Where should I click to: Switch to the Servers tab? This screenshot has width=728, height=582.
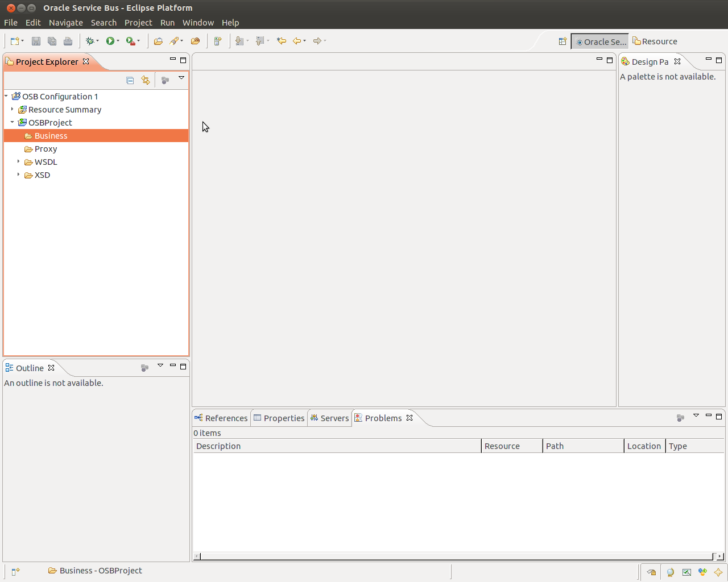click(330, 418)
